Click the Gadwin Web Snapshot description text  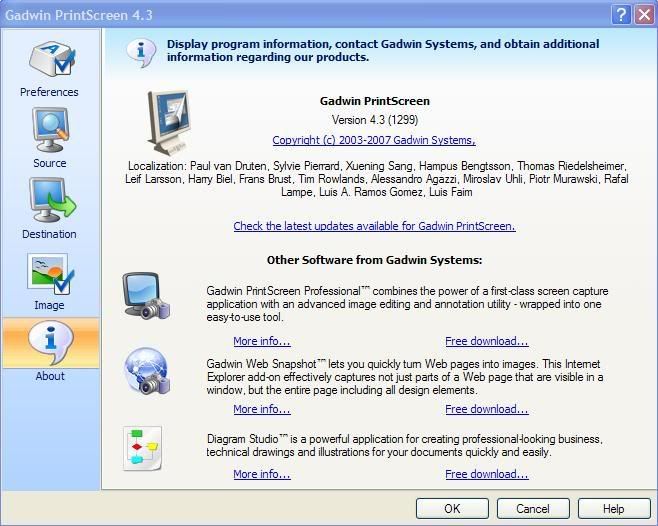tap(405, 377)
